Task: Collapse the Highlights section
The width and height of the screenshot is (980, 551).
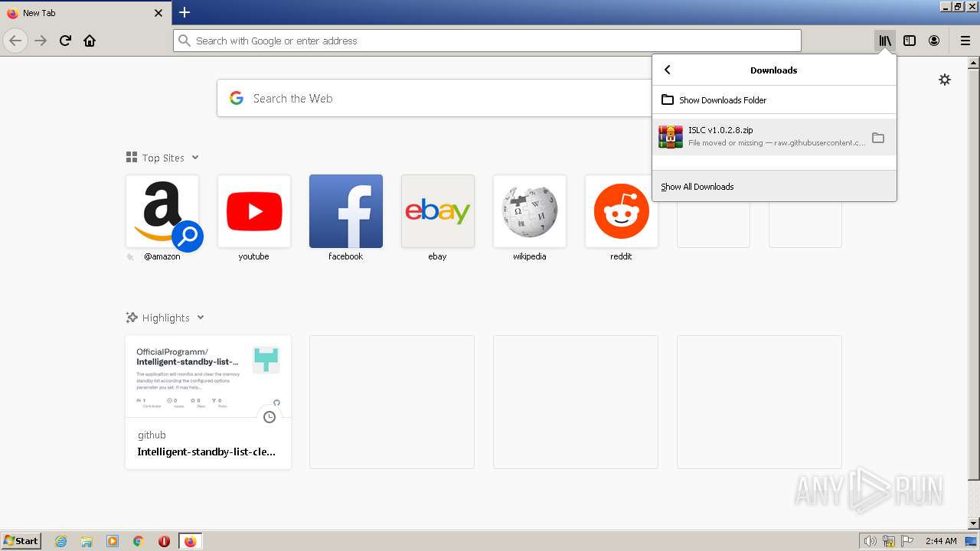Action: 201,318
